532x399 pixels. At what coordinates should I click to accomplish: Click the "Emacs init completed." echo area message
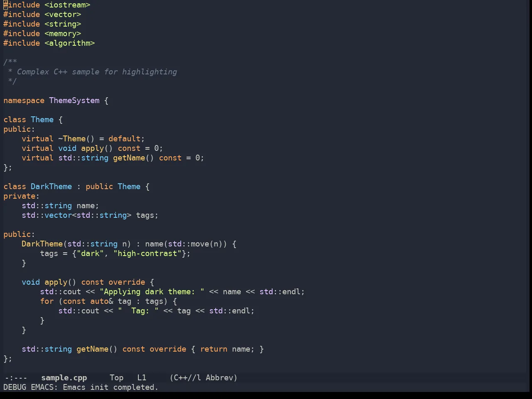pyautogui.click(x=111, y=387)
